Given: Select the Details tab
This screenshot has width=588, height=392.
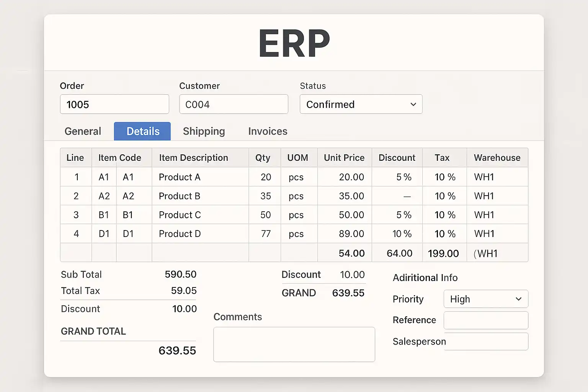Looking at the screenshot, I should coord(142,131).
